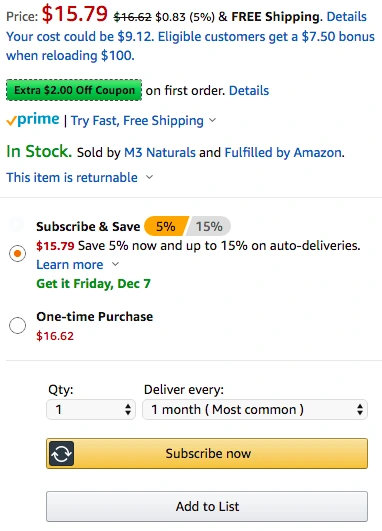Select the Subscribe & Save radio option
The width and height of the screenshot is (382, 531).
[17, 253]
